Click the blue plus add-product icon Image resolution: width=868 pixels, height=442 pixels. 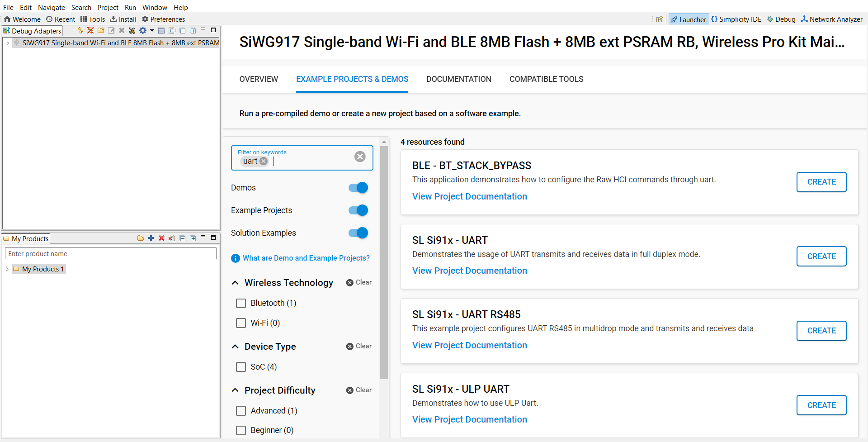(151, 238)
